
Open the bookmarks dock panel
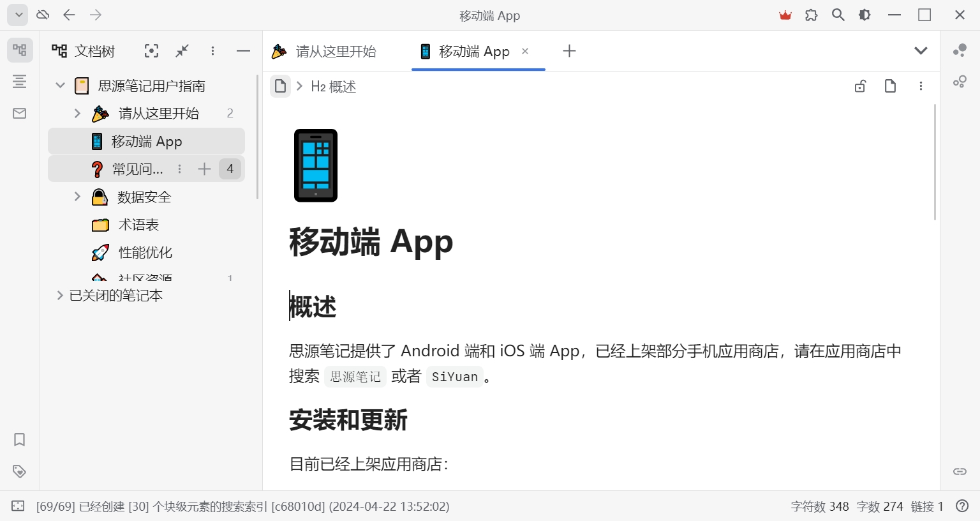[x=20, y=439]
